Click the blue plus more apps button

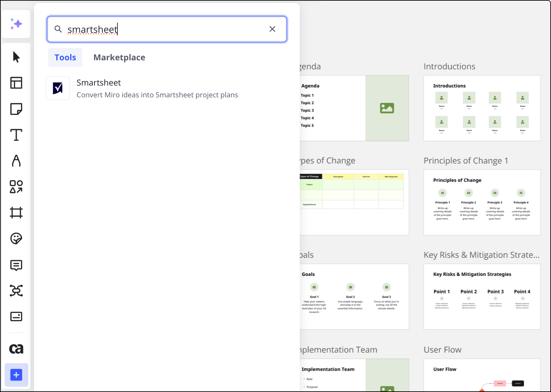[16, 375]
